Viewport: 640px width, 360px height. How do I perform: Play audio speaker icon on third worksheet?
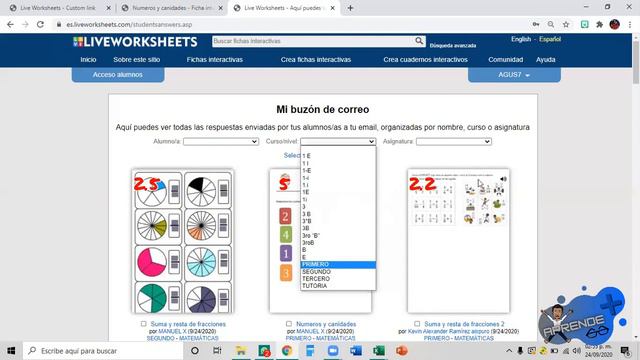[503, 179]
